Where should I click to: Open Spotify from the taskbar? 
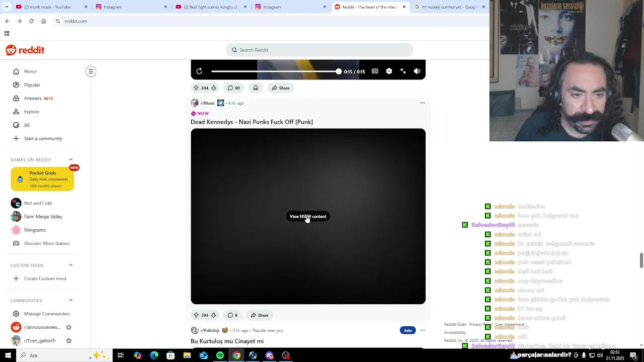point(220,355)
